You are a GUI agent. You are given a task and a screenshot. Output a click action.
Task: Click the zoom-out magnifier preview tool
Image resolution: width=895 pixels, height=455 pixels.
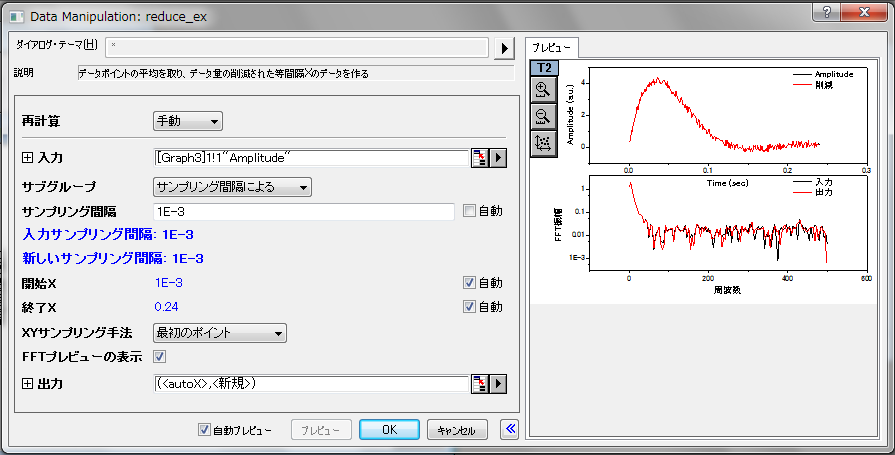tap(543, 116)
